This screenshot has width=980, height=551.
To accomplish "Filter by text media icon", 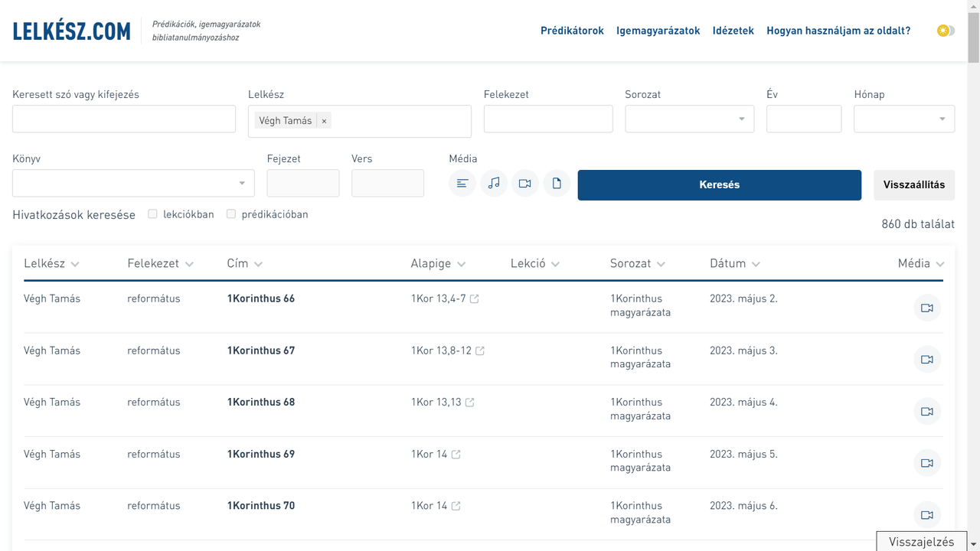I will [x=462, y=184].
